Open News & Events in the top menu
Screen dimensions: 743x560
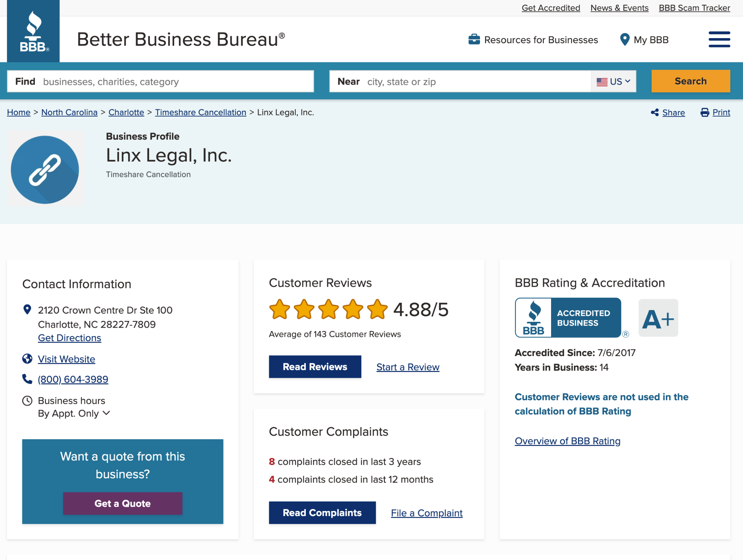pos(619,8)
